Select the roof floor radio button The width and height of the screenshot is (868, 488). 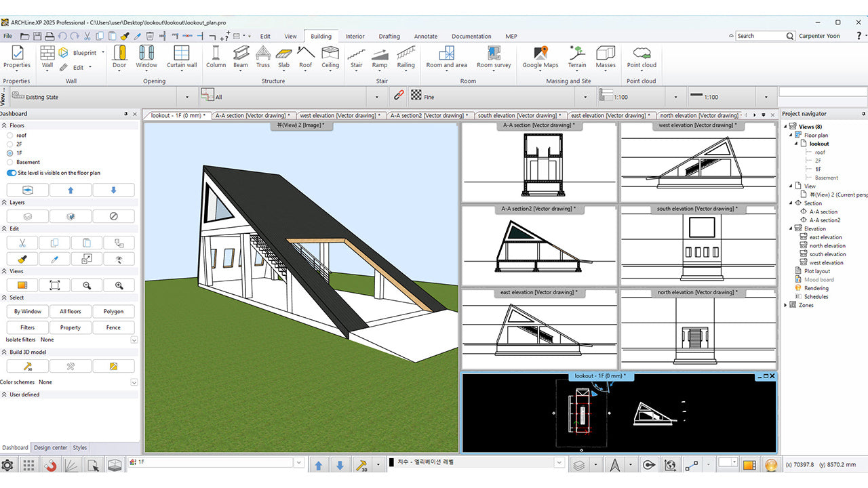coord(10,136)
